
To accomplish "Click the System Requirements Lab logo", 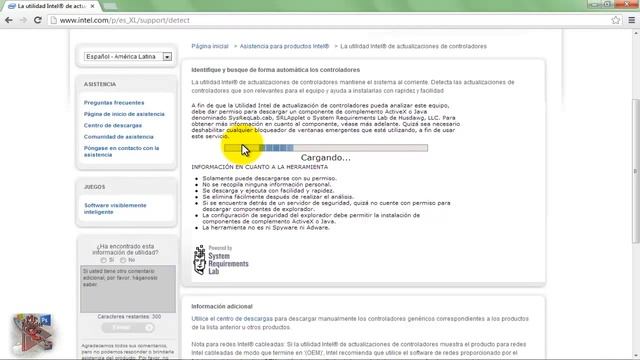I will click(x=220, y=260).
